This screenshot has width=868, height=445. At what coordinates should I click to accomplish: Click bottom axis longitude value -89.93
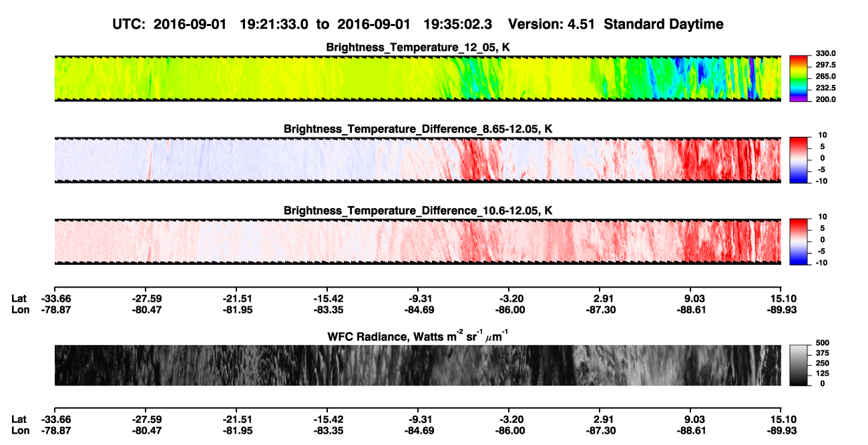click(781, 430)
